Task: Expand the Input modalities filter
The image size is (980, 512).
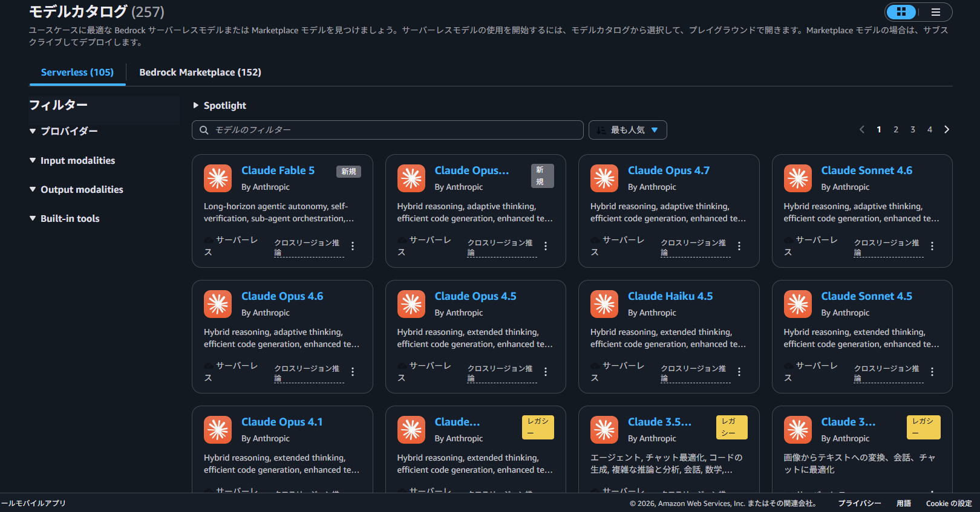Action: 72,160
